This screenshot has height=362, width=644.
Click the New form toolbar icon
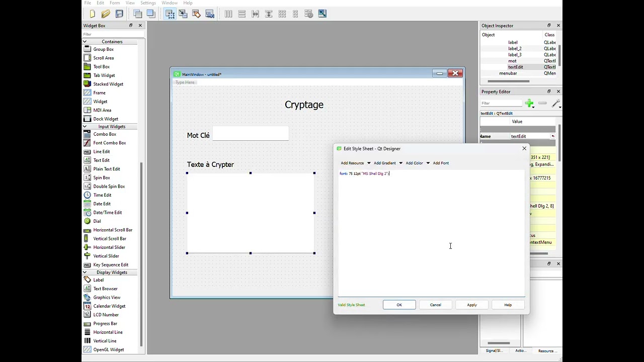93,14
